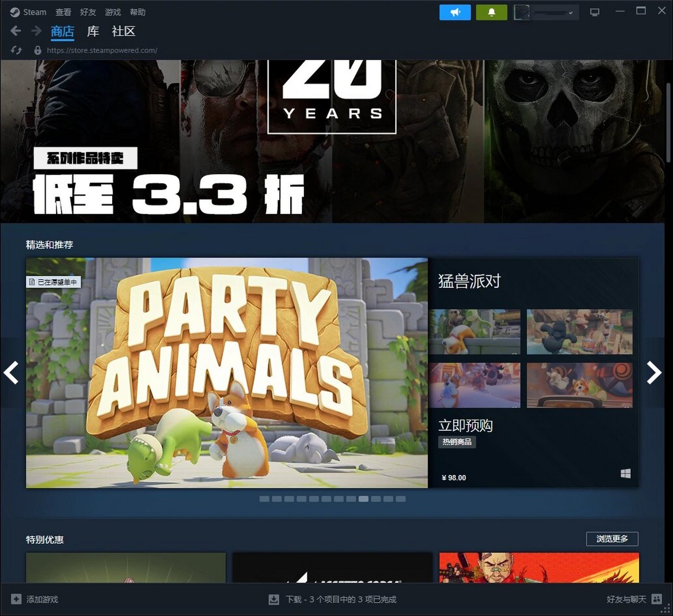Click the 特别优惠 heading
The width and height of the screenshot is (673, 616).
(45, 539)
